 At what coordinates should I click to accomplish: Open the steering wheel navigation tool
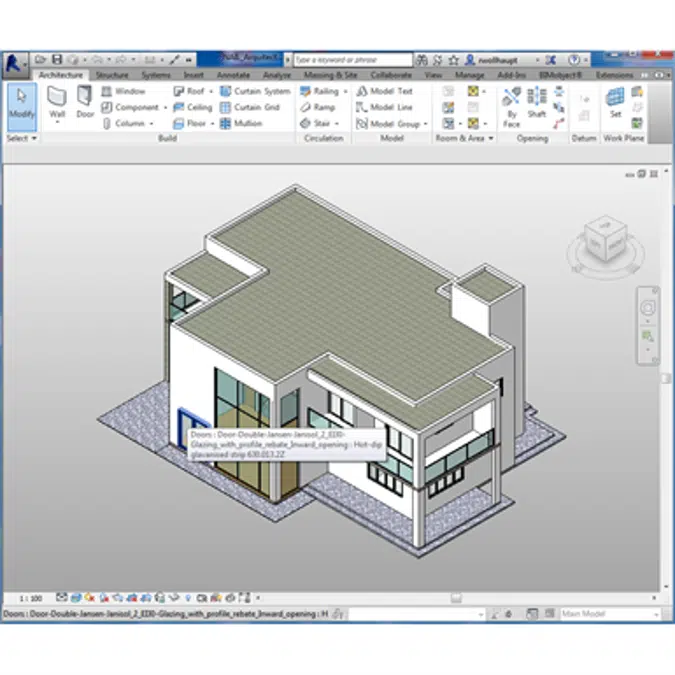point(648,307)
